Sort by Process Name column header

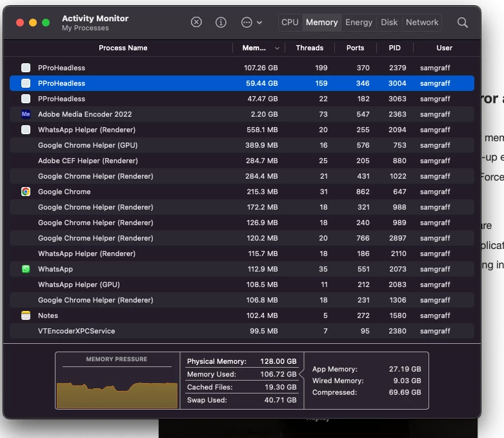(123, 48)
